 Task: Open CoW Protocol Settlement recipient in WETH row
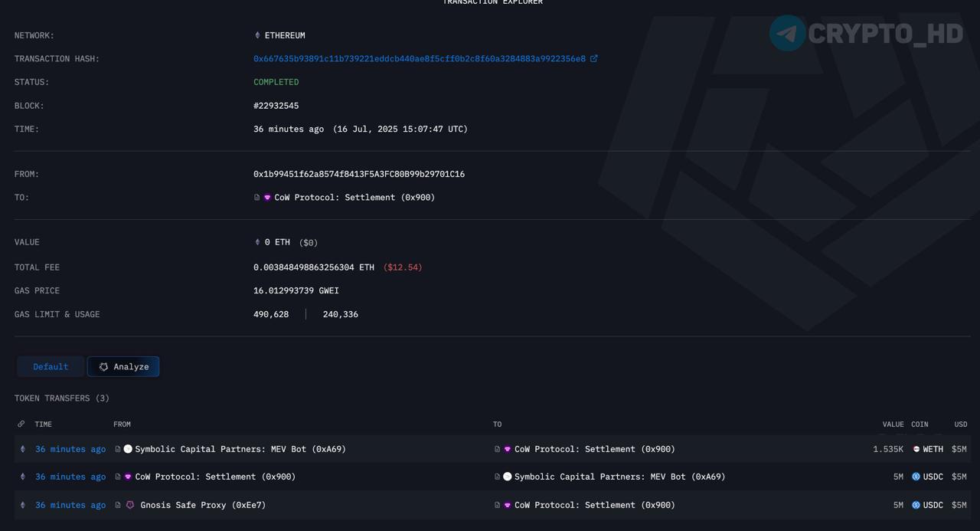pyautogui.click(x=595, y=449)
